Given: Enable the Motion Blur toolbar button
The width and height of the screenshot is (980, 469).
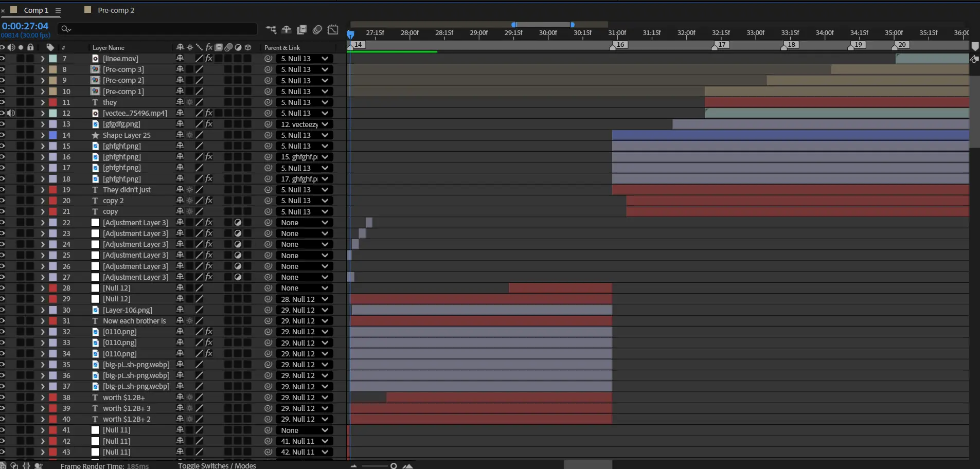Looking at the screenshot, I should pos(317,30).
